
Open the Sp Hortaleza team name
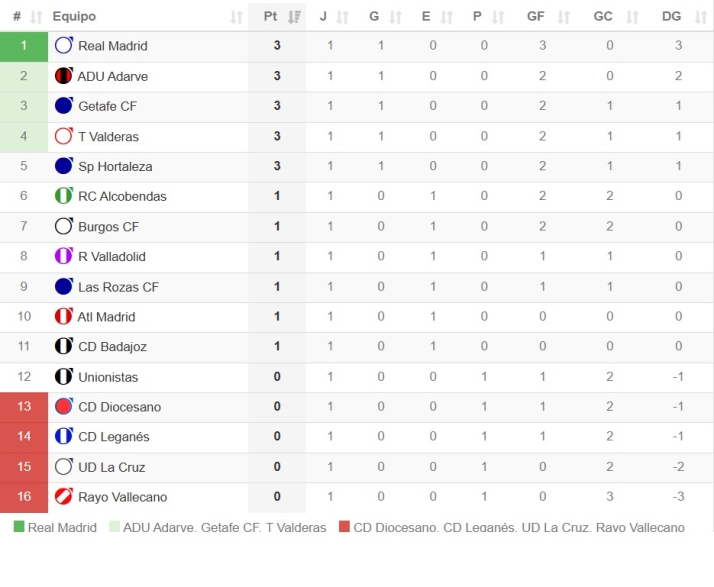[x=115, y=166]
